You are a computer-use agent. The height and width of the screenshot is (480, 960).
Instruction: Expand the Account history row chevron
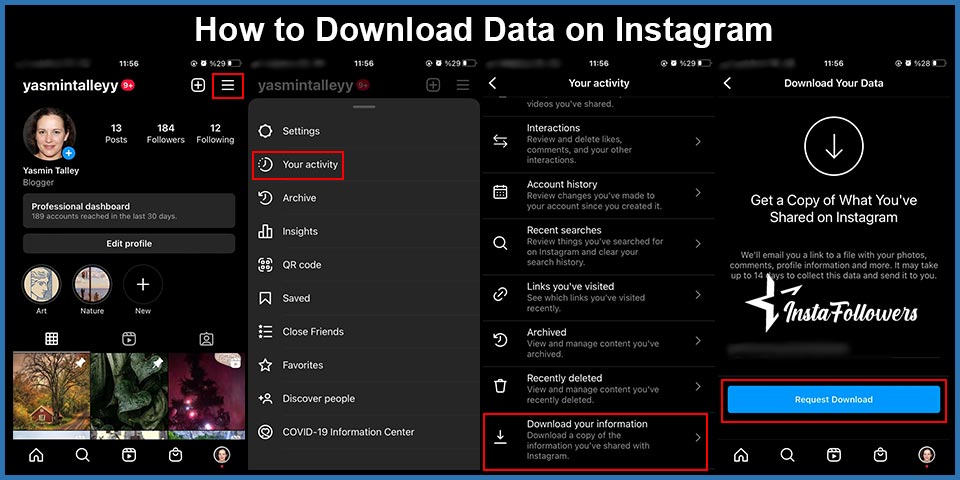(698, 192)
